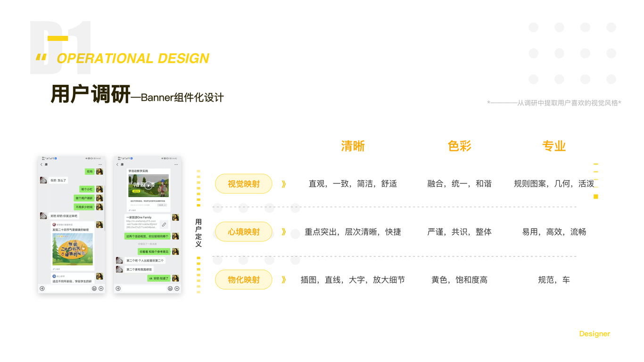
Task: Click 这两个活动视觉，你比较倾向哪个 bubble
Action: click(147, 236)
